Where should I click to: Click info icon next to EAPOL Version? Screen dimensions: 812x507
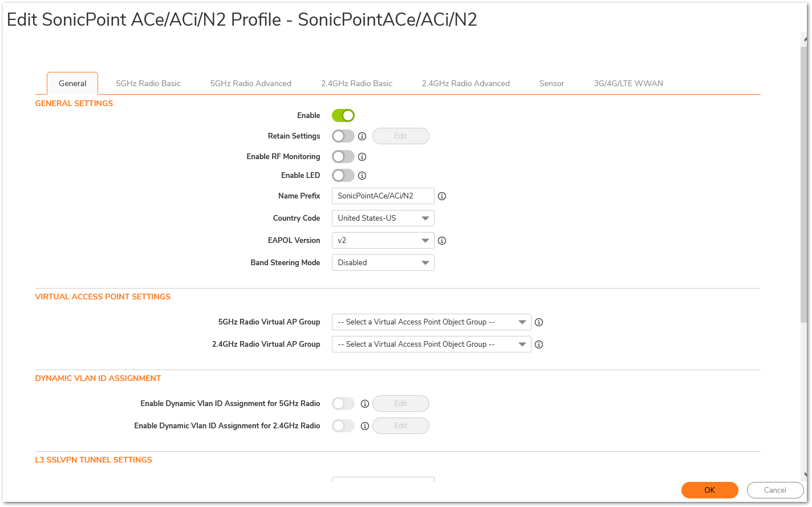(441, 241)
